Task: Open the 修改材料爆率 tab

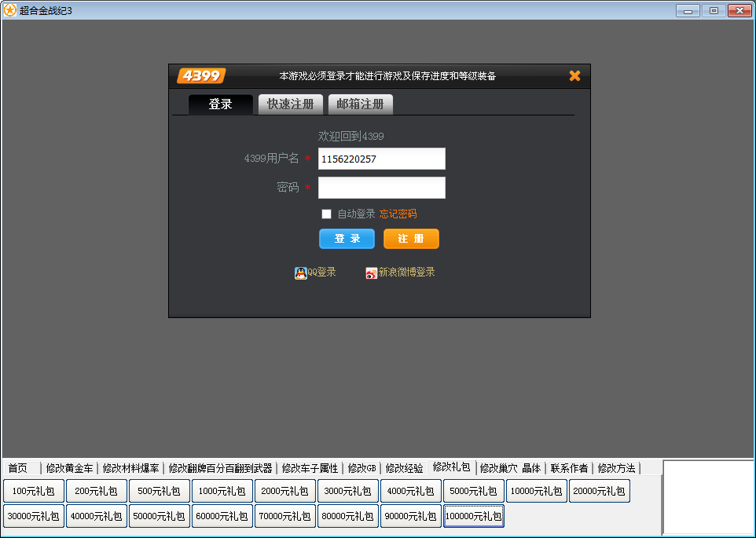Action: (130, 468)
